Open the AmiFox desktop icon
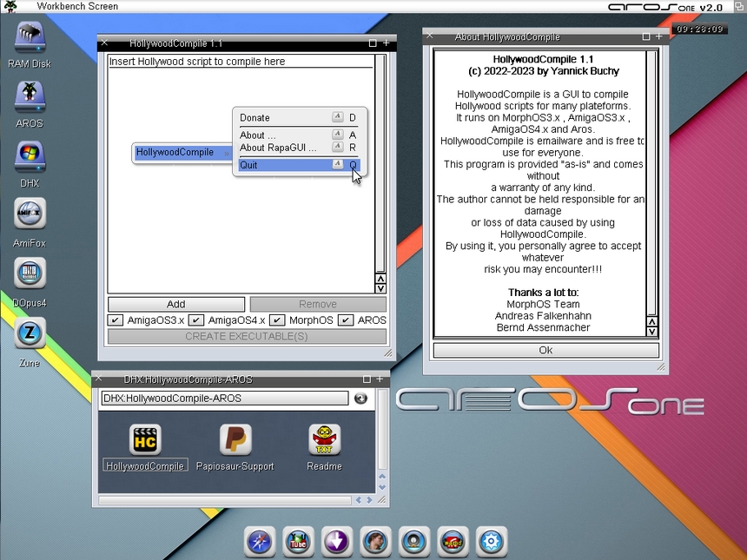 [x=30, y=214]
